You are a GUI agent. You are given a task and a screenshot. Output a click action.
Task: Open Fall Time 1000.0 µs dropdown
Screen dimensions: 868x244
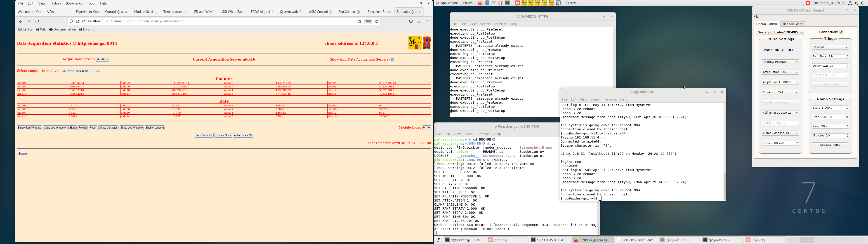tap(780, 113)
